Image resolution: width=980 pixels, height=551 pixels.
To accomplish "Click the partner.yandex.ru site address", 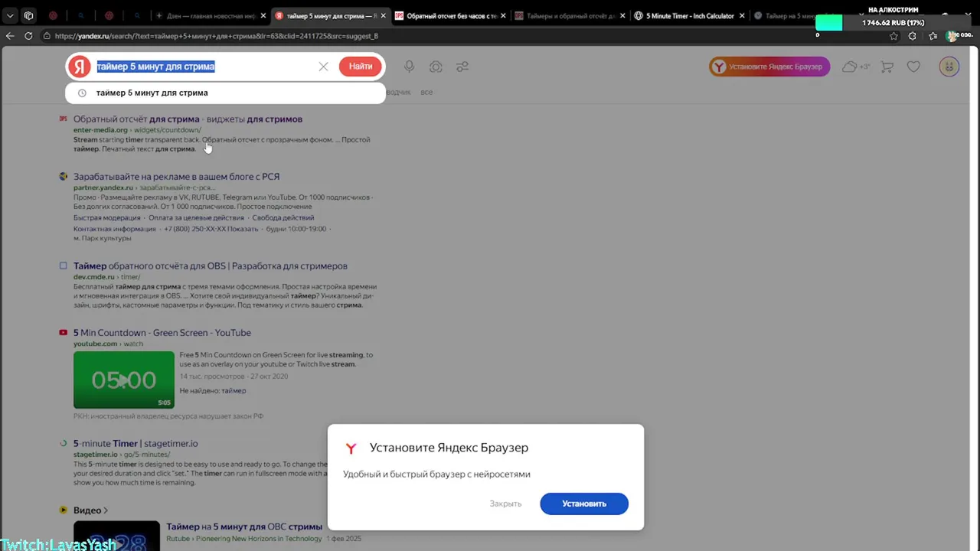I will [x=103, y=187].
